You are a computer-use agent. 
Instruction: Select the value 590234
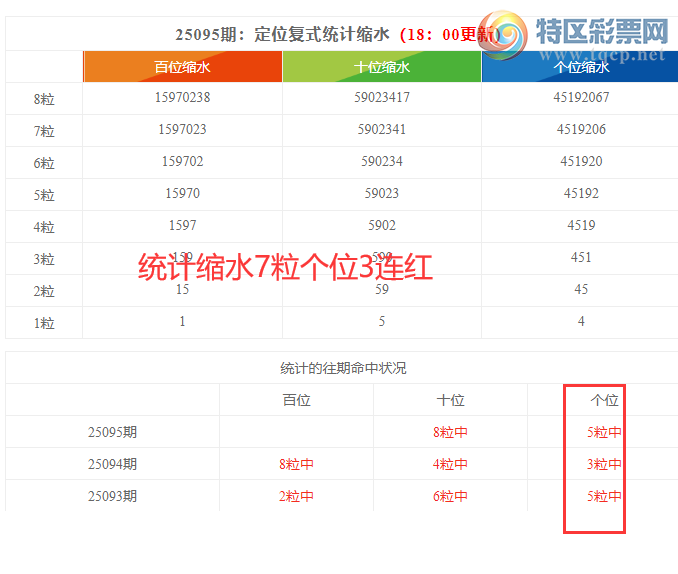pyautogui.click(x=382, y=161)
